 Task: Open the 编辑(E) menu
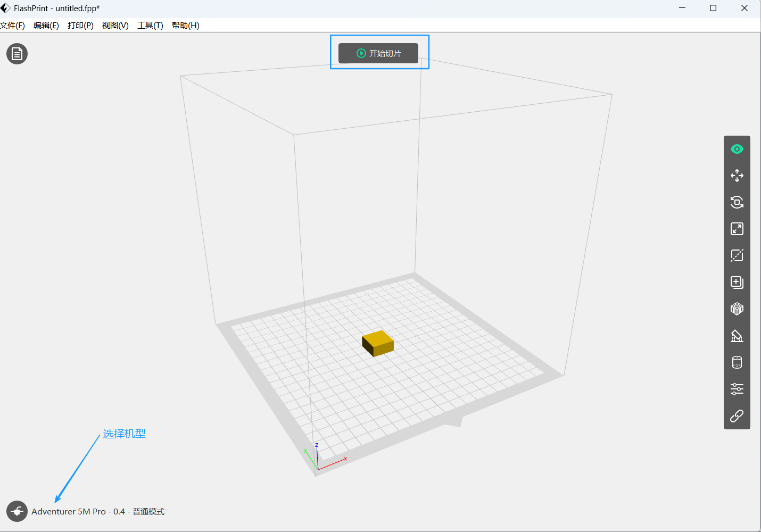[46, 26]
